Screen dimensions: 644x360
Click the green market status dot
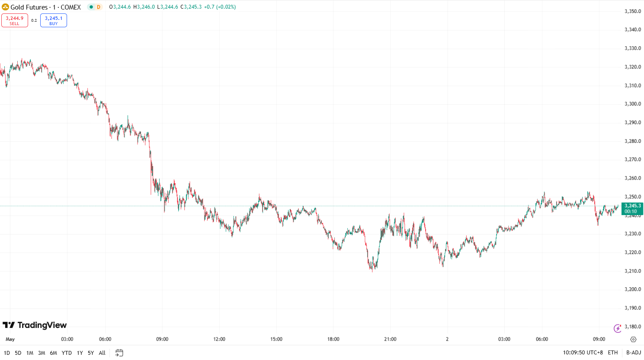tap(91, 7)
